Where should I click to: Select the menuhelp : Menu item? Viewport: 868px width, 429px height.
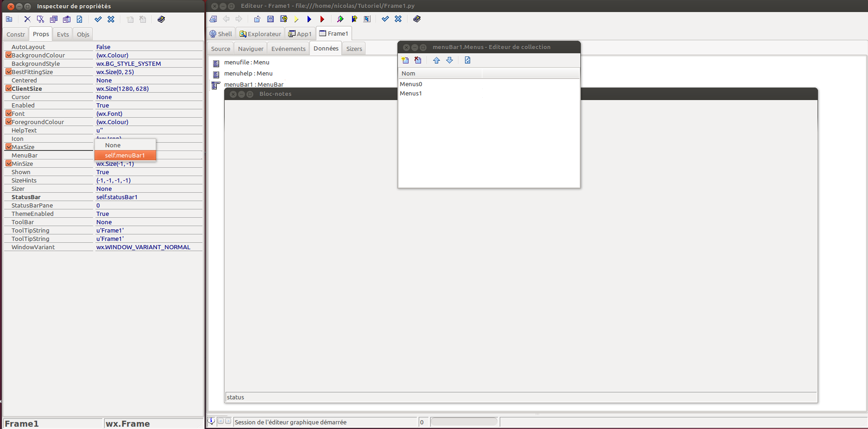pyautogui.click(x=248, y=73)
